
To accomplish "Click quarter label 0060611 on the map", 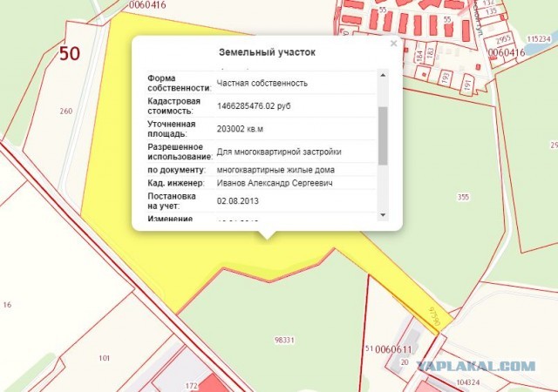I will coord(393,349).
